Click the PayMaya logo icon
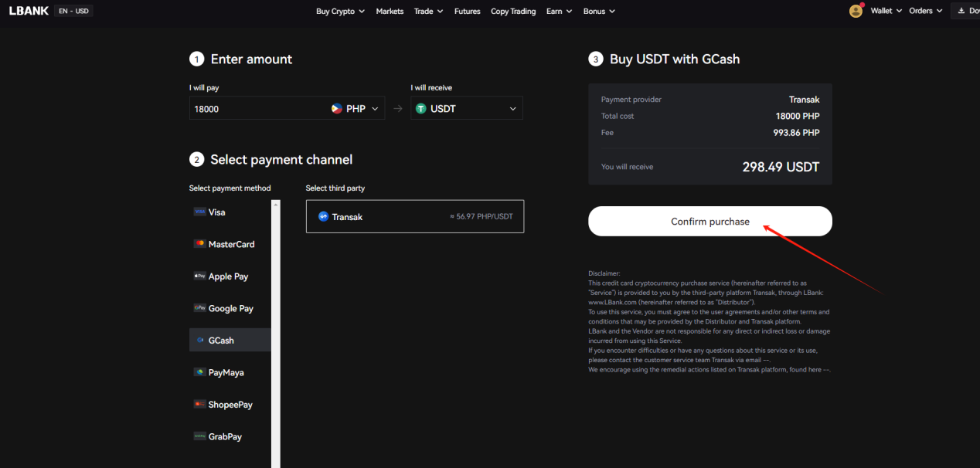 click(199, 372)
